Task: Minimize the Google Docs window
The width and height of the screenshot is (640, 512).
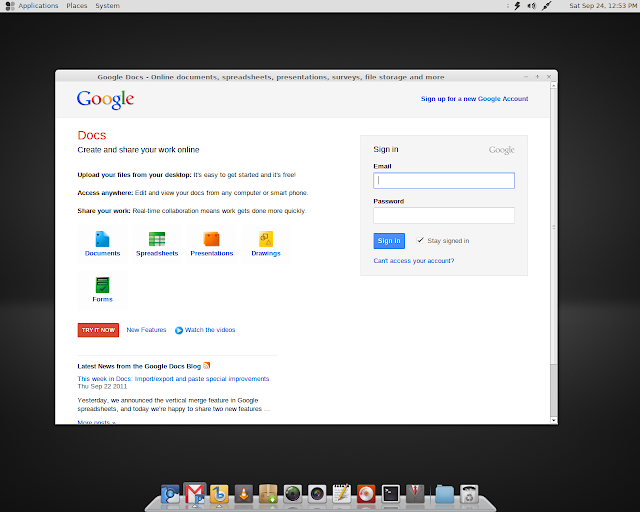Action: 526,77
